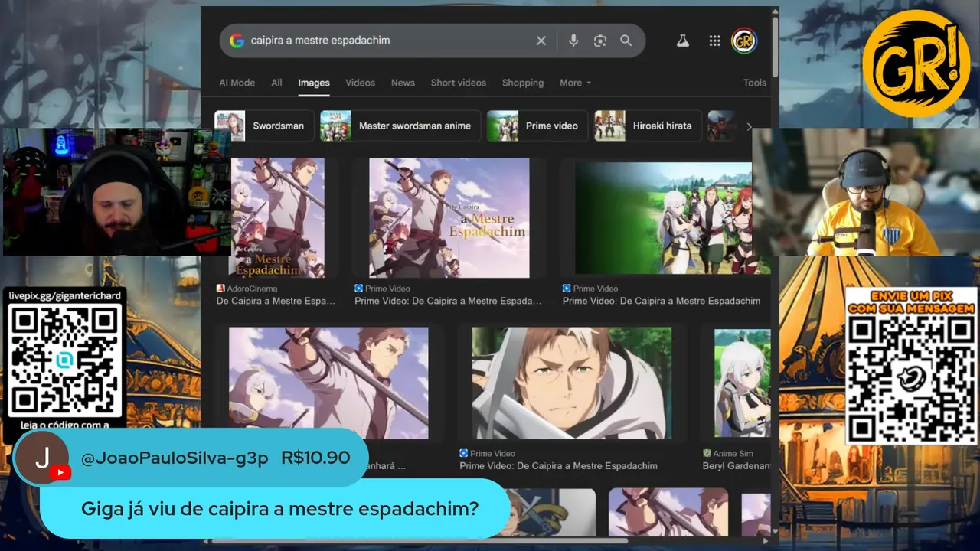Image resolution: width=980 pixels, height=551 pixels.
Task: Open 'Beryl Gardenant' result title
Action: coord(737,466)
